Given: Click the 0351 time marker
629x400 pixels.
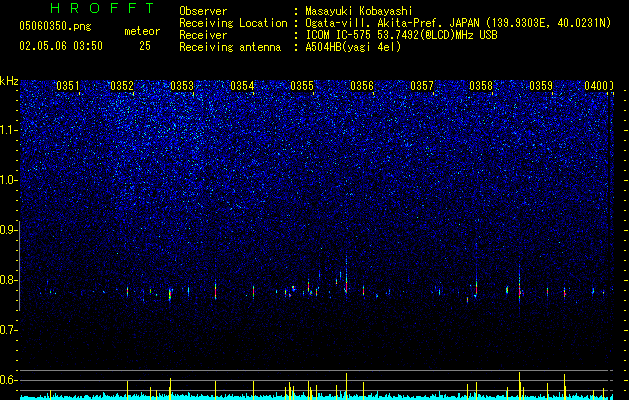Looking at the screenshot, I should [68, 86].
